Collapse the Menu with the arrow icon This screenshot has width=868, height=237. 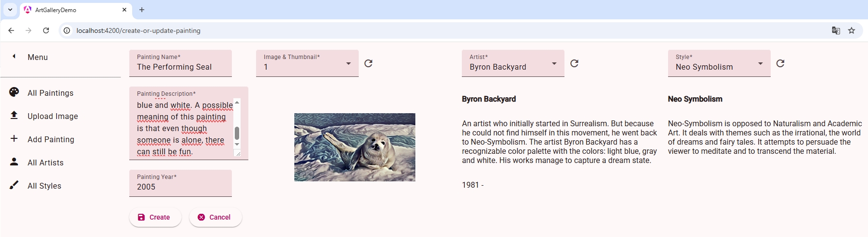click(x=14, y=57)
